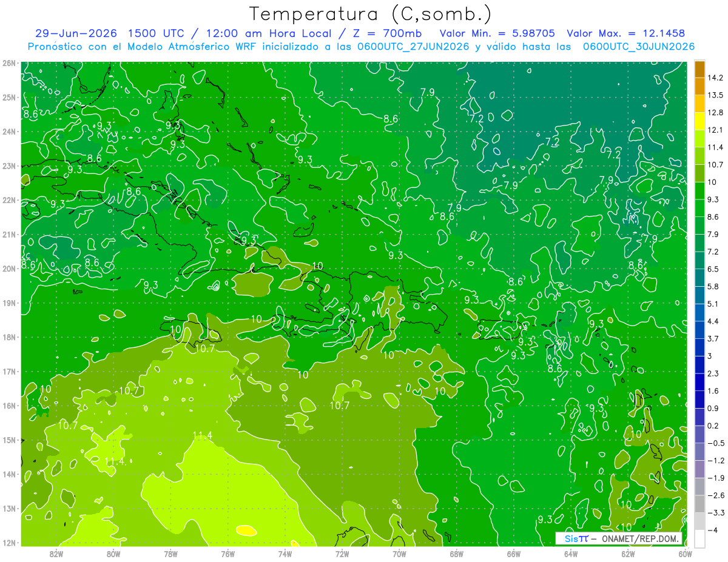Click the "12.1" color scale label

[716, 130]
